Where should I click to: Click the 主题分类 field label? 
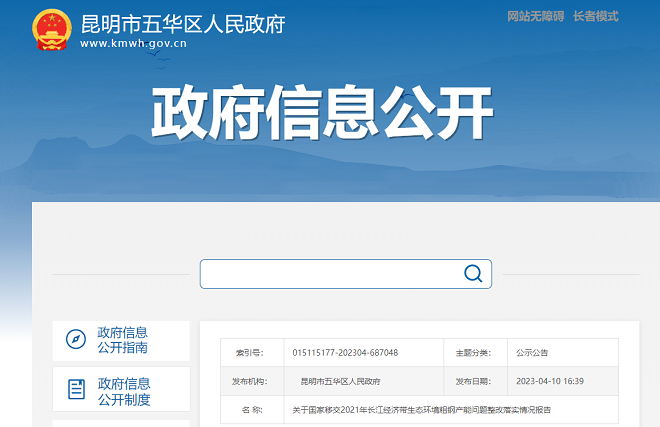point(473,353)
